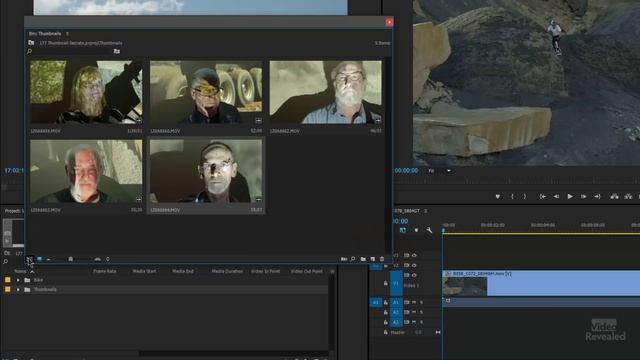The height and width of the screenshot is (360, 640).
Task: Add Marker in Program monitor
Action: (x=498, y=196)
